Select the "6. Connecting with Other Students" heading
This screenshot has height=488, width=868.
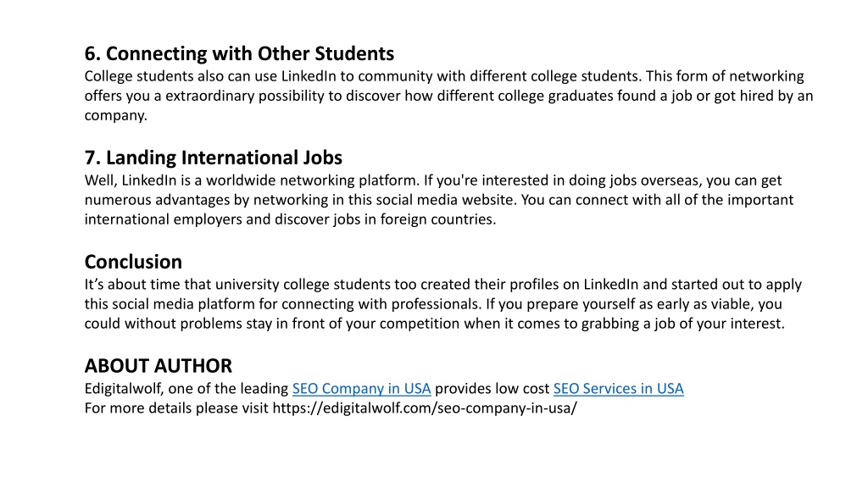pyautogui.click(x=239, y=53)
